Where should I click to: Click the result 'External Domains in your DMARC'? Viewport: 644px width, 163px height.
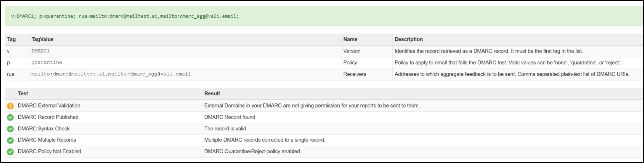(312, 106)
